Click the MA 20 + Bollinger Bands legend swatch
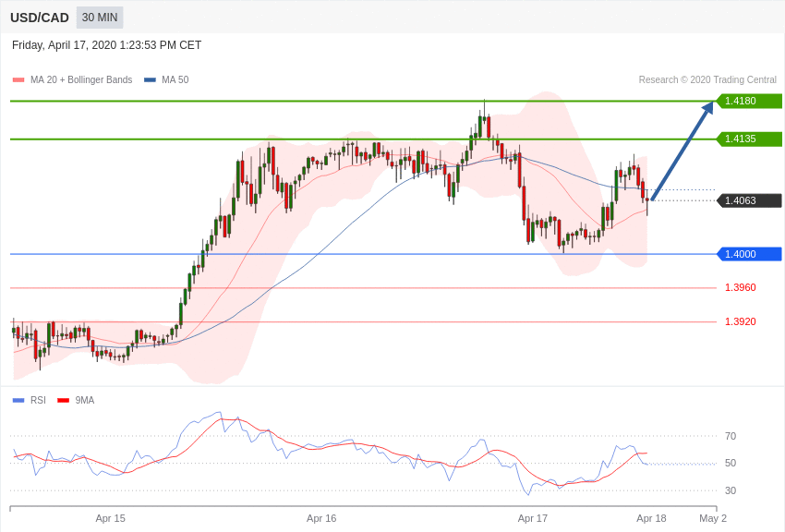Image resolution: width=785 pixels, height=532 pixels. click(x=18, y=80)
